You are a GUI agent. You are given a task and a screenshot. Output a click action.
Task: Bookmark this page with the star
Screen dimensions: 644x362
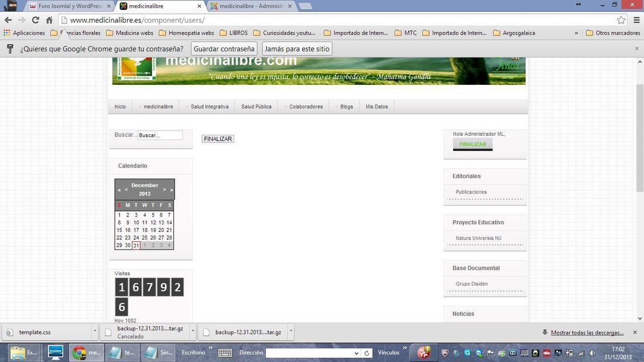[621, 20]
